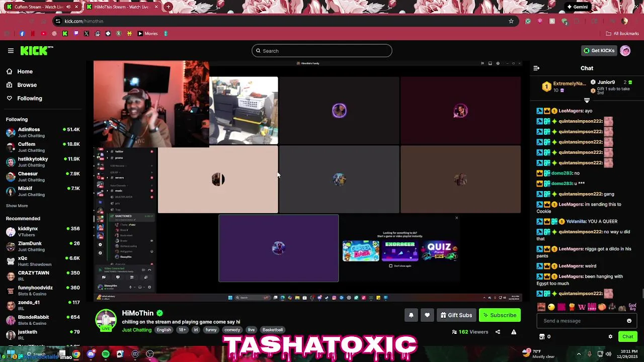Click the green Chat send button

(x=627, y=337)
